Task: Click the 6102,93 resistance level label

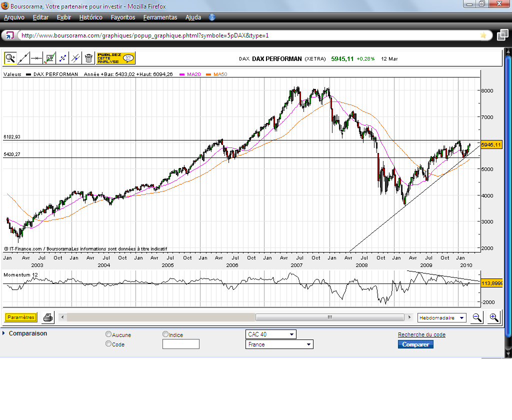Action: click(x=12, y=137)
